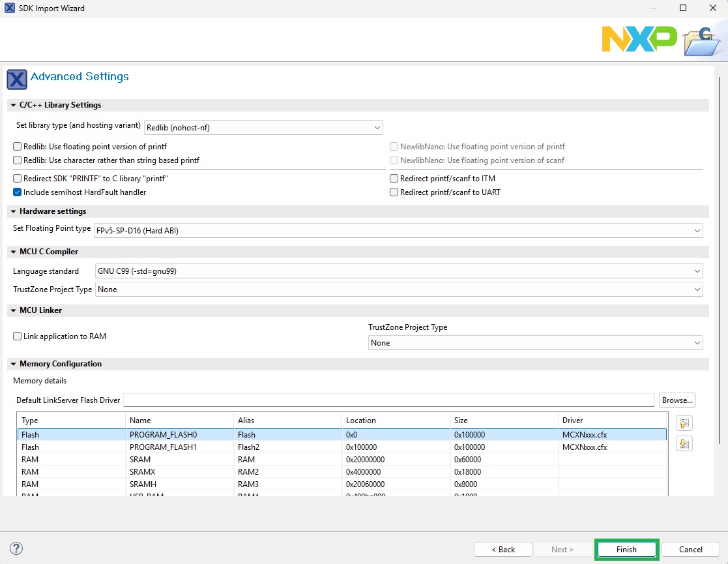Open the Language standard dropdown
The image size is (728, 564).
click(697, 271)
